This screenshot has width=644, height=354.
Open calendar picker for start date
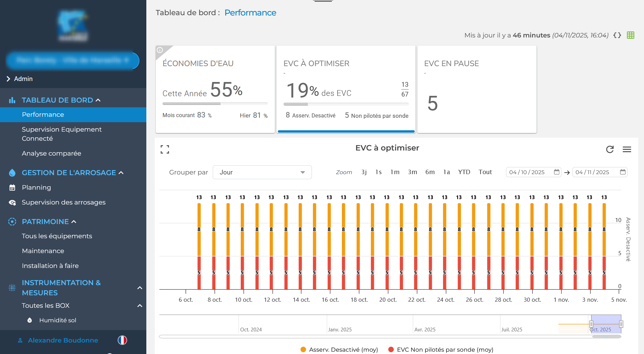point(557,172)
